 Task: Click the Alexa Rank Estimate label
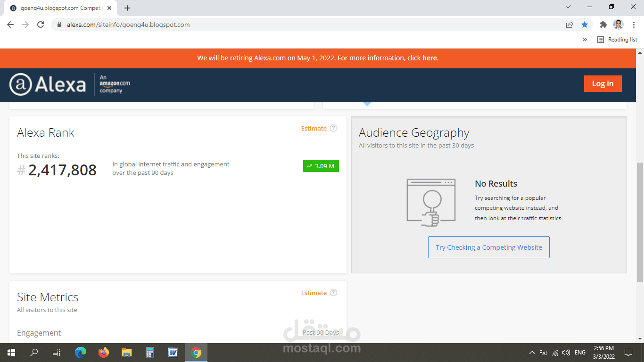coord(314,128)
